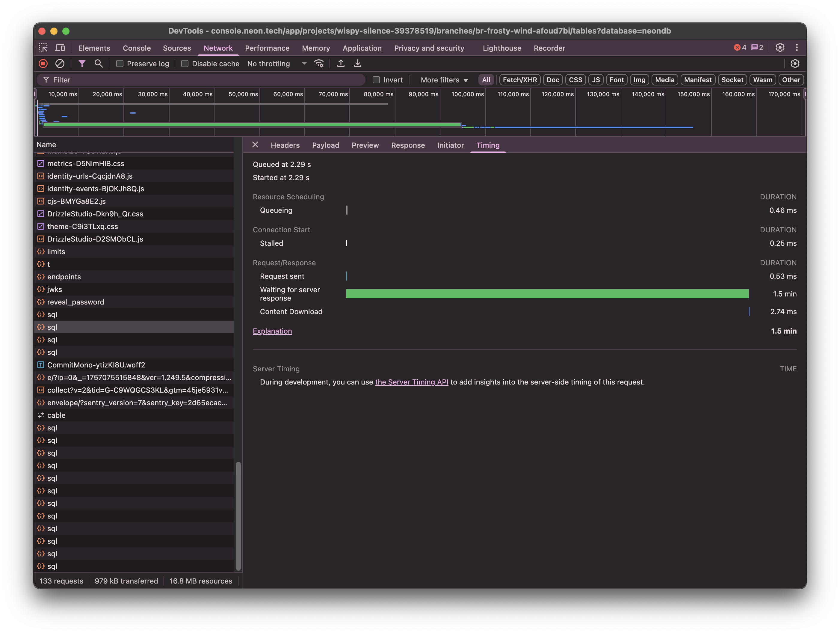Select metrics-D5NlmHlB.css file icon
Viewport: 840px width, 633px height.
(41, 163)
